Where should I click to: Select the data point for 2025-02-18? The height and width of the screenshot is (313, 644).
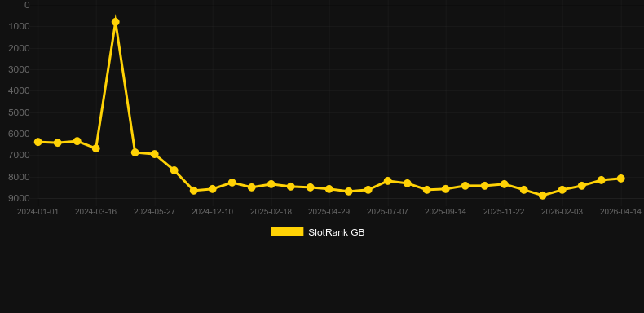(271, 184)
